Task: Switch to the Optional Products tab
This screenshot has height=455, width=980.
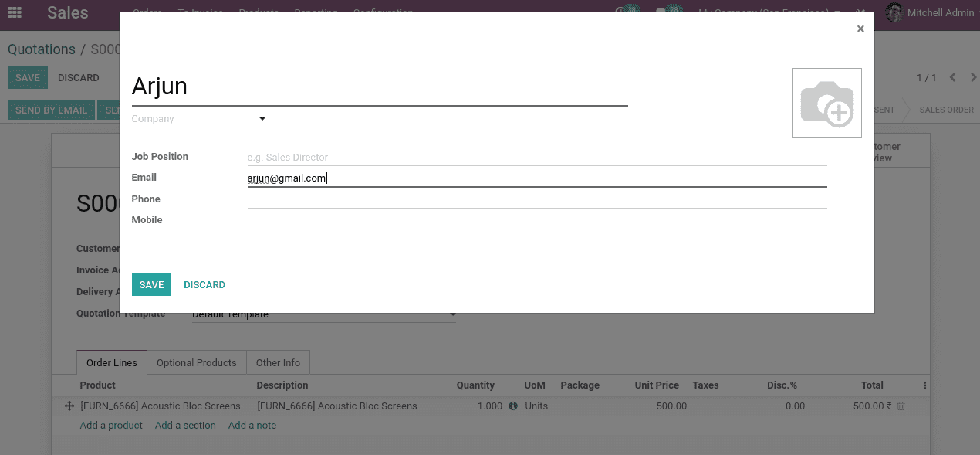Action: click(196, 362)
